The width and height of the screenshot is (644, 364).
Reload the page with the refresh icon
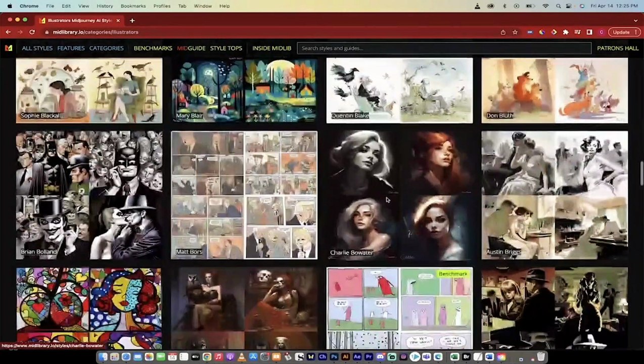32,32
